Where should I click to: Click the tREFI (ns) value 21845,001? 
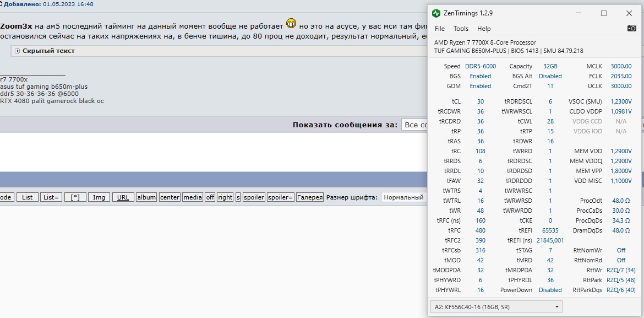click(x=550, y=240)
